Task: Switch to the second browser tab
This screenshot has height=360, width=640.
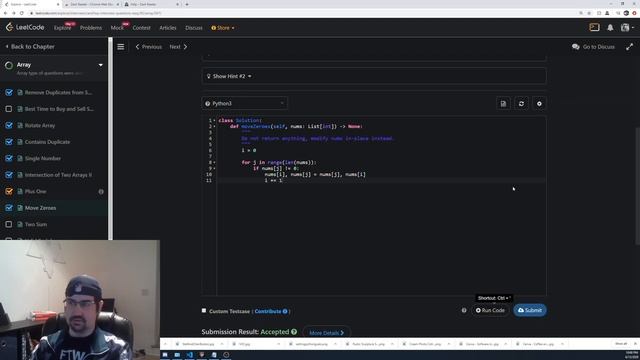Action: coord(92,4)
